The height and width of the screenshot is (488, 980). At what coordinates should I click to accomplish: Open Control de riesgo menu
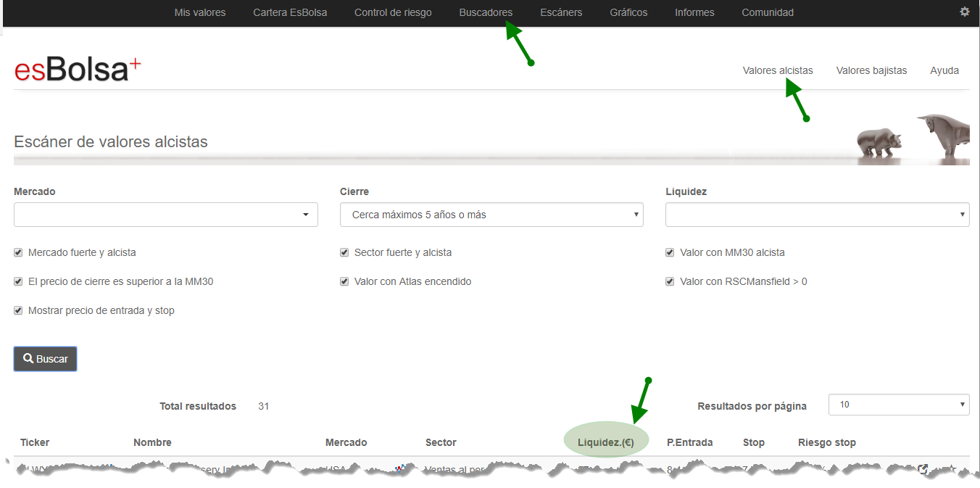pos(393,12)
